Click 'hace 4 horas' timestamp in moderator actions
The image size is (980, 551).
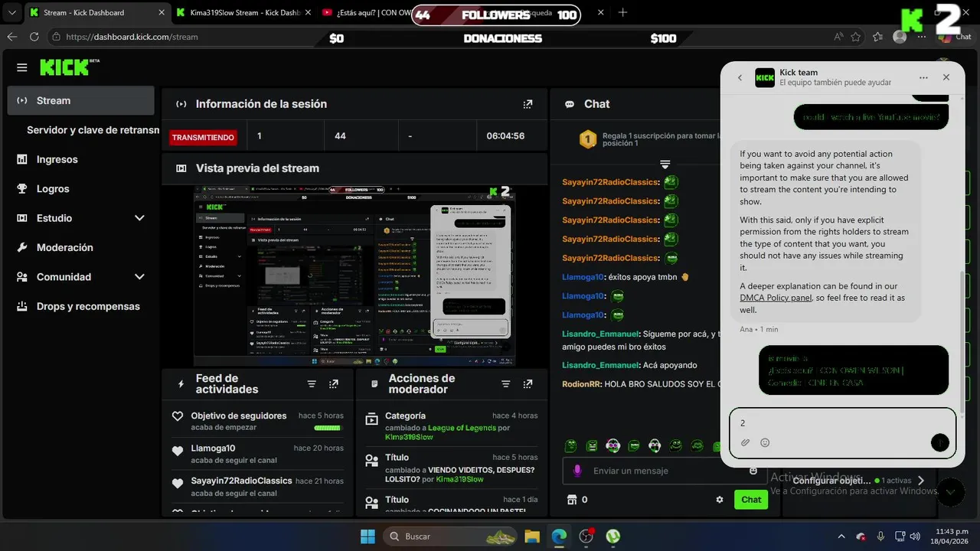(514, 416)
